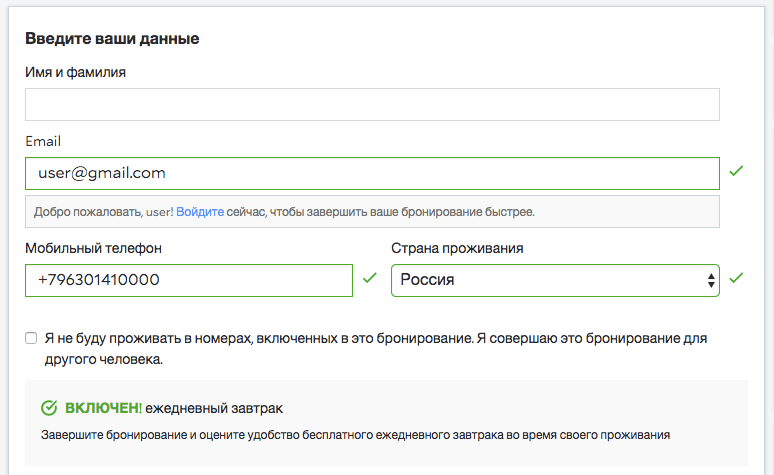This screenshot has width=774, height=475.
Task: Click the Введите ваши данные heading
Action: (112, 39)
